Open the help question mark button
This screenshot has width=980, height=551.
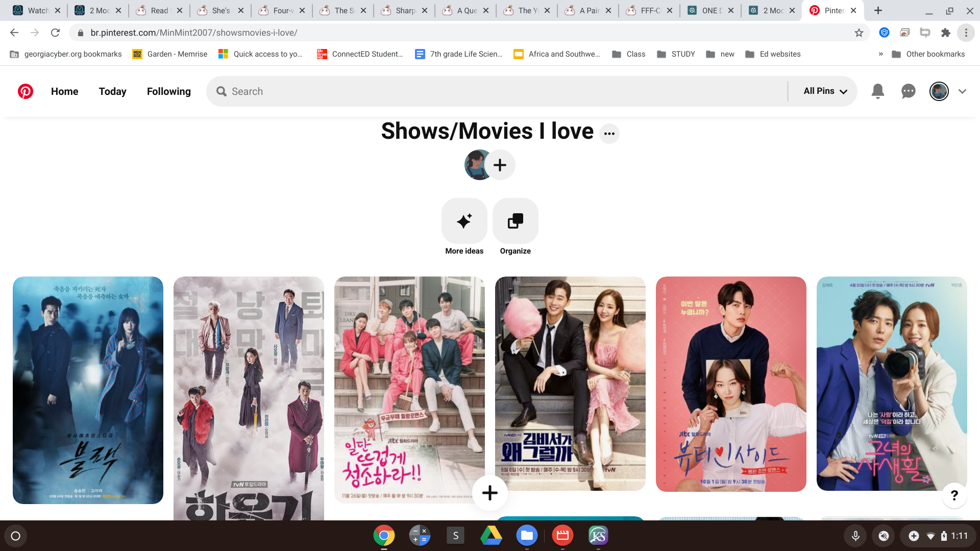[x=954, y=495]
